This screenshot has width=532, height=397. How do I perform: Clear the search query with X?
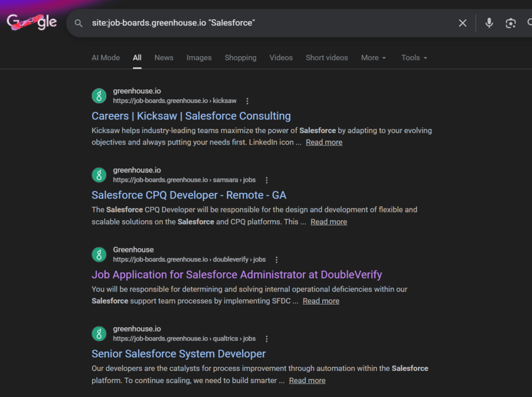(x=462, y=23)
